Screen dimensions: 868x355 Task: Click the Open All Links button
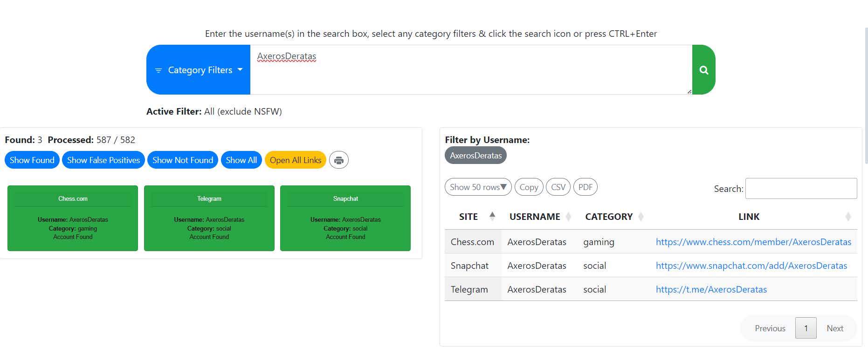(x=296, y=160)
